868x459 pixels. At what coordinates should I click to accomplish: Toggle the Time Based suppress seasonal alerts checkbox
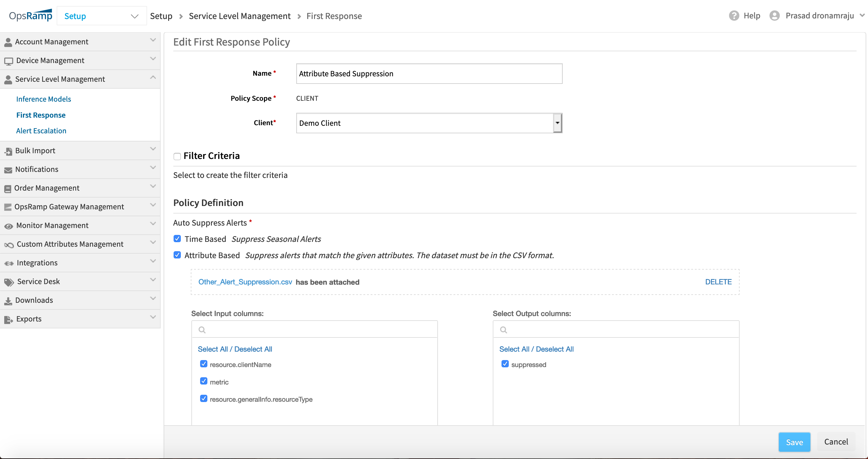click(x=177, y=239)
